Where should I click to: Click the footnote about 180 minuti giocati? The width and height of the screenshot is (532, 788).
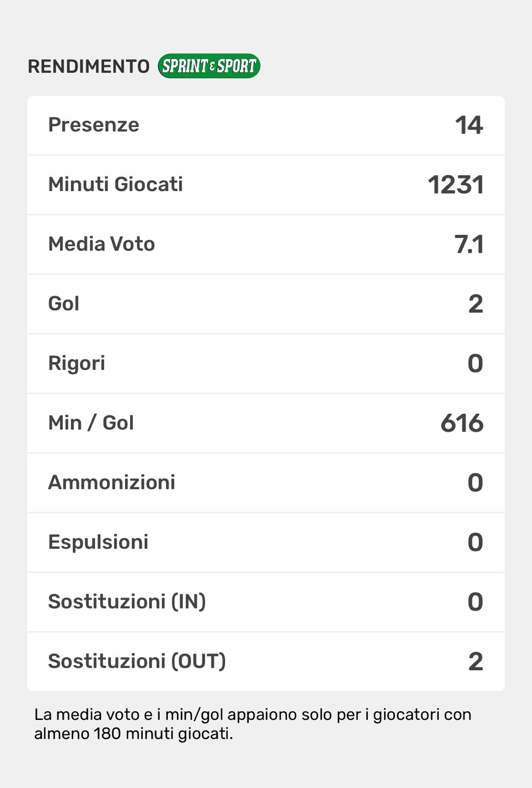coord(252,724)
